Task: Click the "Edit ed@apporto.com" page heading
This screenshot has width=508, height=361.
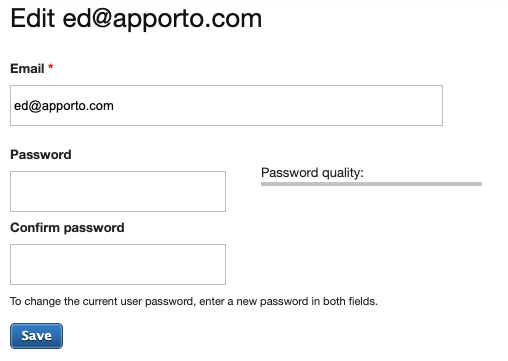Action: 136,19
